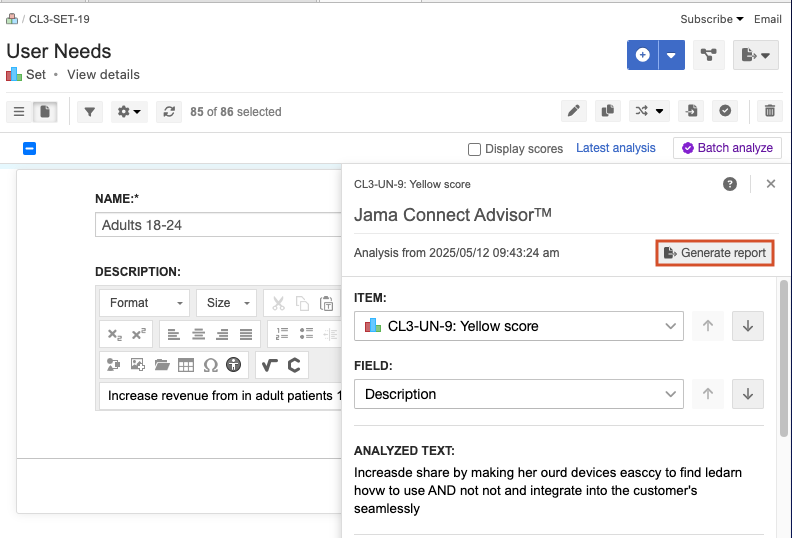The height and width of the screenshot is (538, 792).
Task: Open the math equation editor icon
Action: click(269, 365)
